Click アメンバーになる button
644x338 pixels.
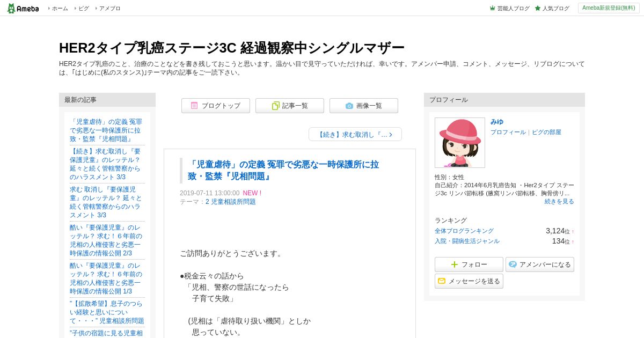click(x=540, y=264)
